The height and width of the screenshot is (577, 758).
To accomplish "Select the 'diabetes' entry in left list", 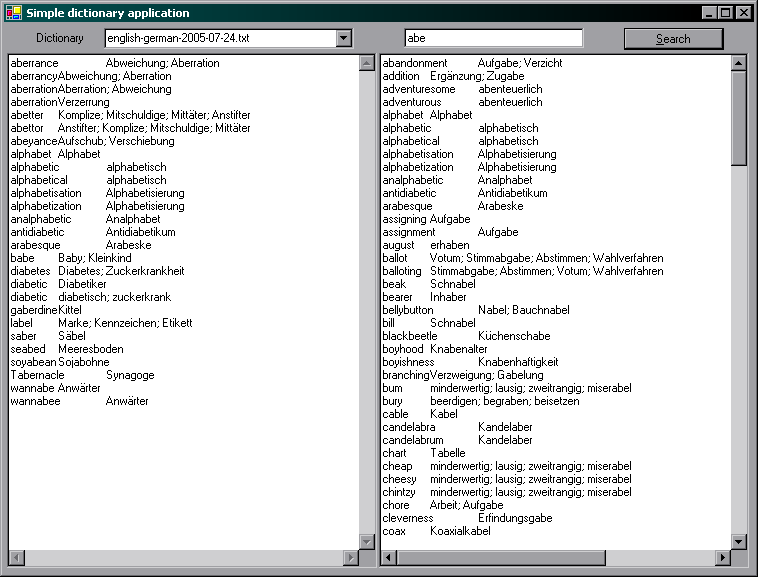I will [98, 271].
